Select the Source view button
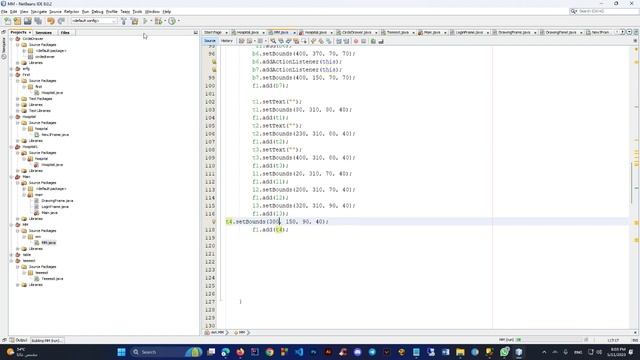640x360 pixels. tap(210, 41)
